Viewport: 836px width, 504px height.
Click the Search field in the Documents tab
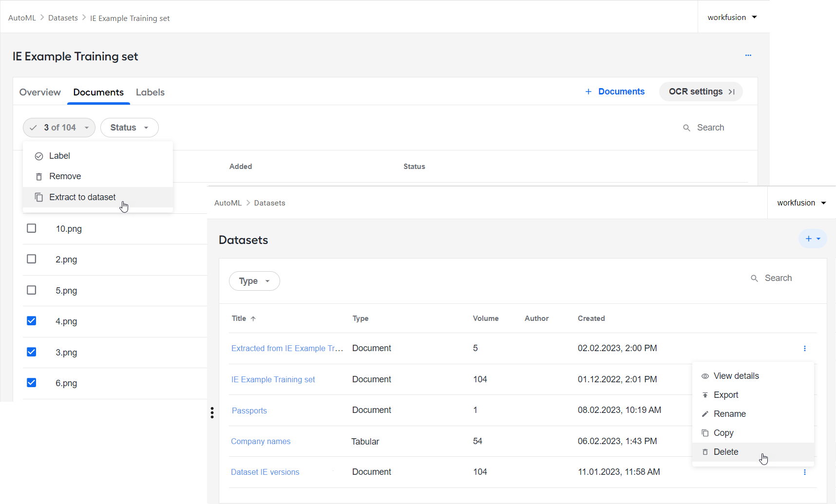click(x=710, y=128)
